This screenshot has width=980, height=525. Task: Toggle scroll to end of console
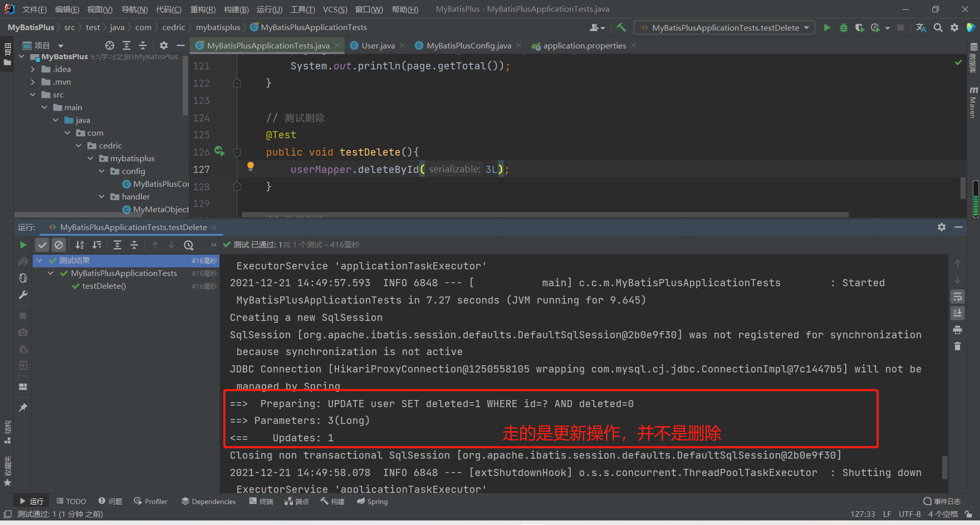click(958, 313)
